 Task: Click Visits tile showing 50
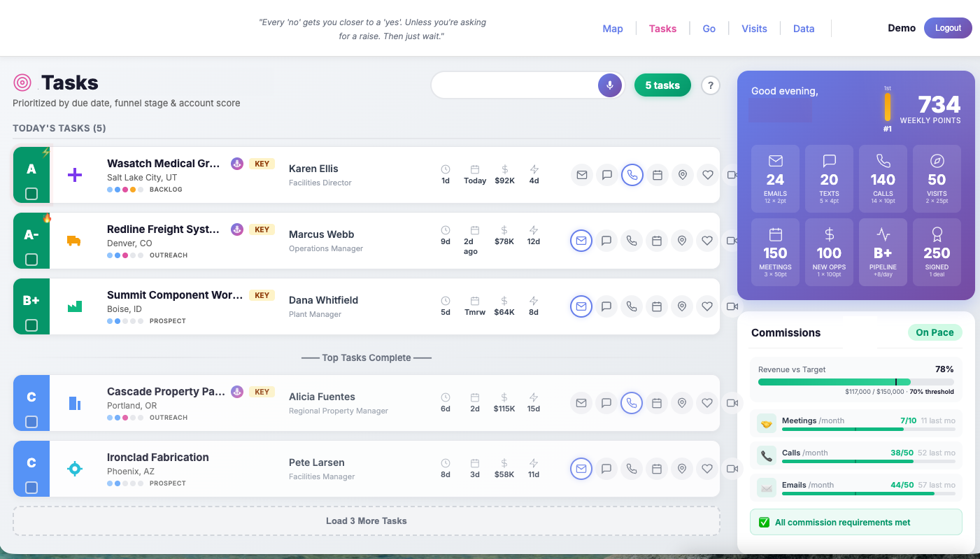(937, 179)
